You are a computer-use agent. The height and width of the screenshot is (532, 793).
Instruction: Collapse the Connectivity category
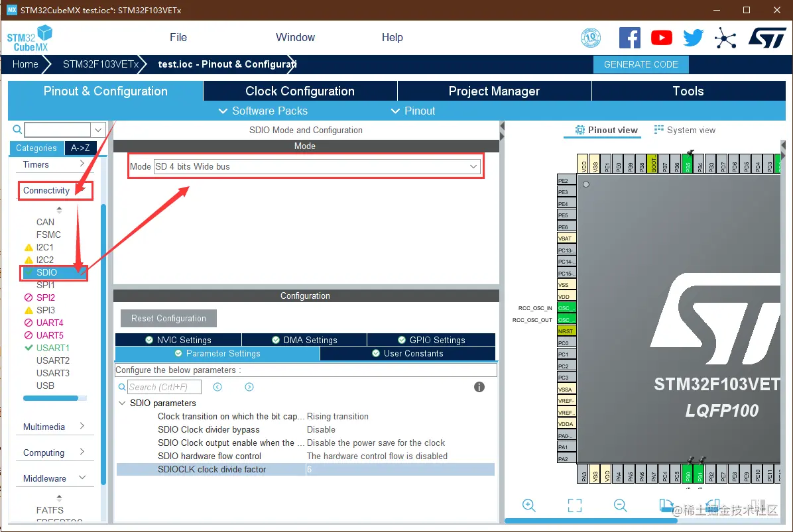56,190
